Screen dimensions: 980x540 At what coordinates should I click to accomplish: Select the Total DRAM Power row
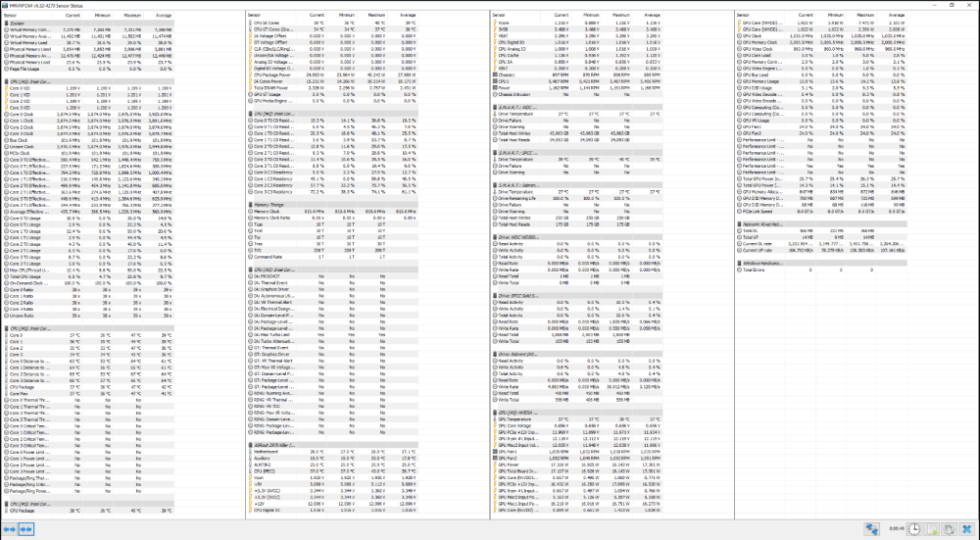pos(272,86)
